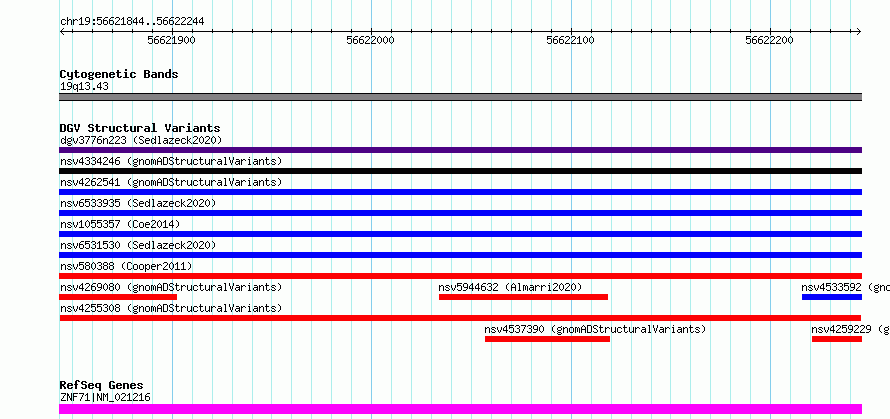Viewport: 890px width, 419px height.
Task: Click the nsv580388 (Cooper2011) label
Action: click(x=126, y=266)
